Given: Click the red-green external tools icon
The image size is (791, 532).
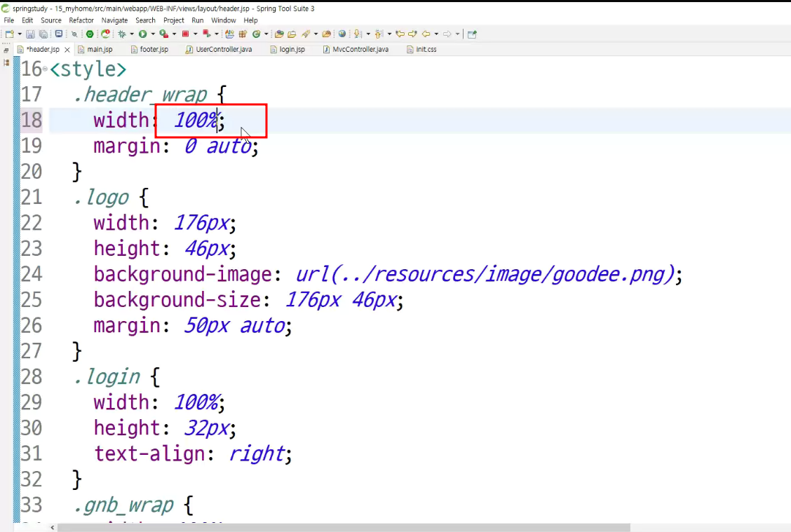Looking at the screenshot, I should click(206, 34).
